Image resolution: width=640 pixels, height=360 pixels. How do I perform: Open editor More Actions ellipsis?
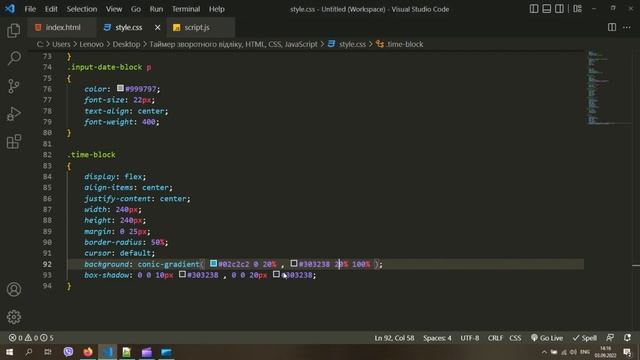tap(627, 27)
